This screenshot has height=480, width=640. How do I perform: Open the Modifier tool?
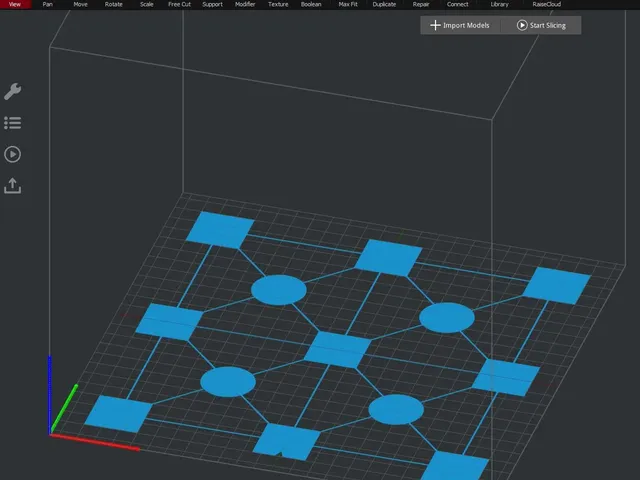pyautogui.click(x=245, y=4)
